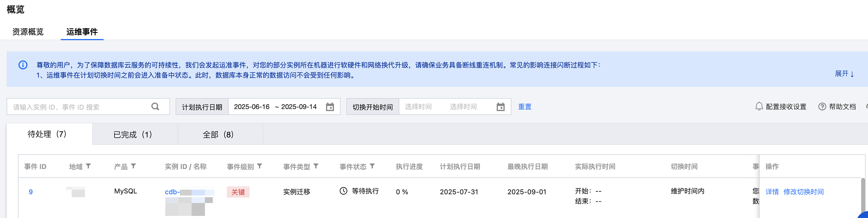Open the 事件类型 column filter
Viewport: 868px width, 218px height.
[316, 166]
